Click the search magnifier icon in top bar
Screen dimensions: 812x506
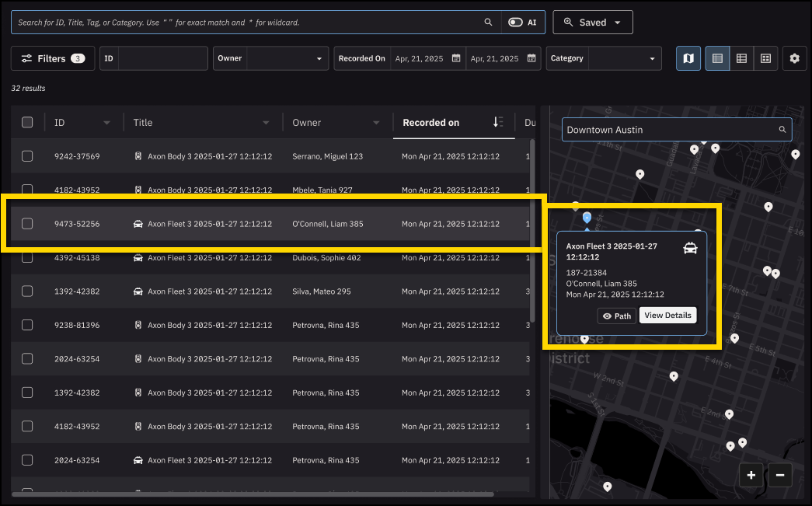488,23
